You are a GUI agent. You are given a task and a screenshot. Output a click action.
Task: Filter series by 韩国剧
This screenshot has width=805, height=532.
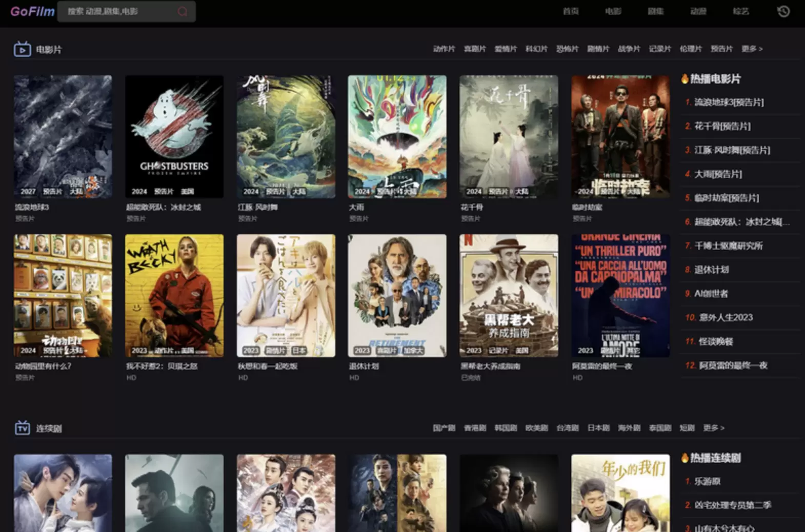coord(506,427)
